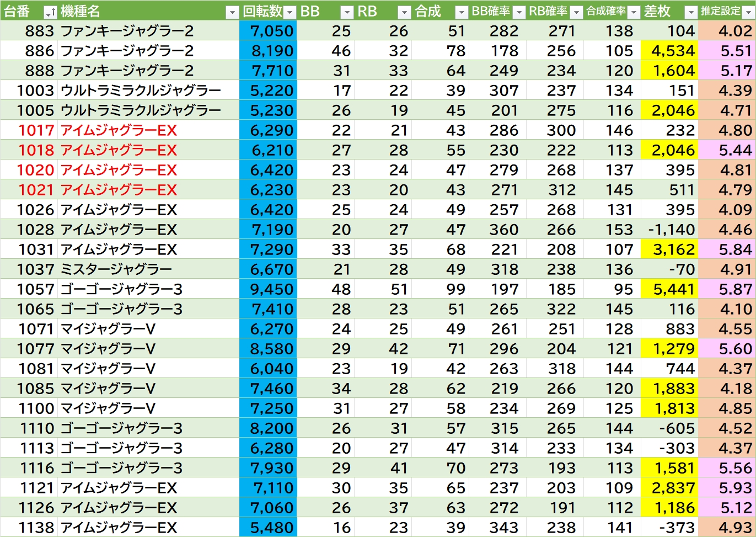Select 推定設定 cell 5.87

tap(727, 289)
